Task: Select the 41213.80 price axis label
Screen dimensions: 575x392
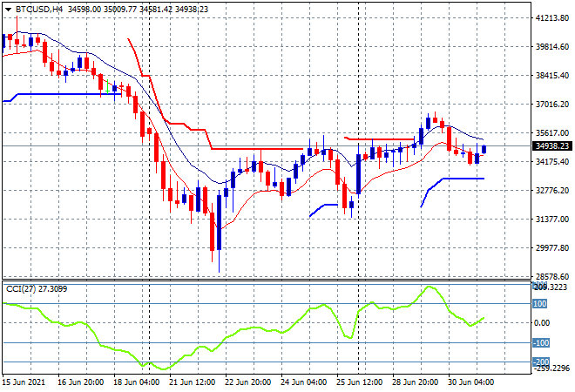Action: [x=552, y=17]
